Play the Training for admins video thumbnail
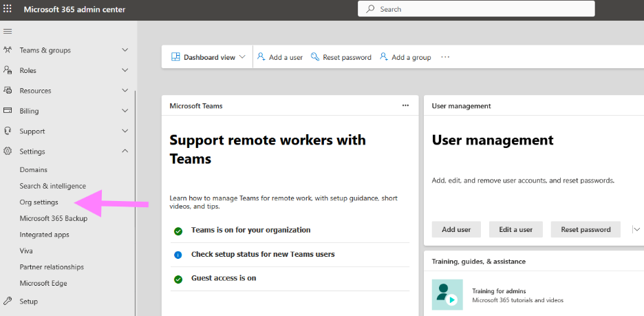The height and width of the screenshot is (316, 644). click(447, 295)
